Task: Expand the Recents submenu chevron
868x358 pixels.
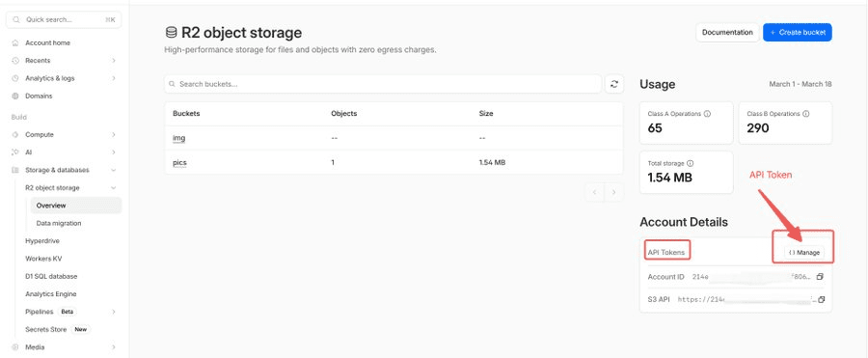Action: 114,61
